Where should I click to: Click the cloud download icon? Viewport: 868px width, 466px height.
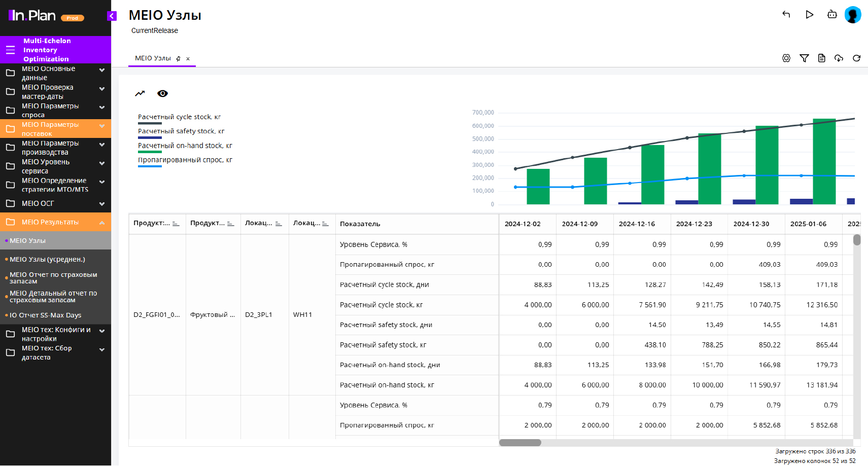click(x=839, y=58)
